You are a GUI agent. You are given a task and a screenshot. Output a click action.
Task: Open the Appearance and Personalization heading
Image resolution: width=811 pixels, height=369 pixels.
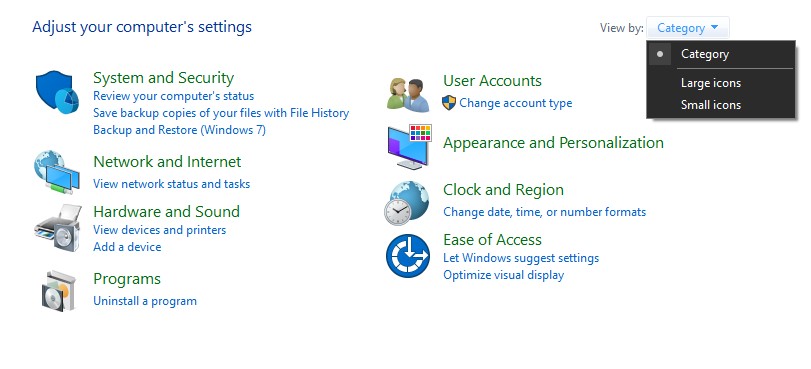tap(553, 143)
